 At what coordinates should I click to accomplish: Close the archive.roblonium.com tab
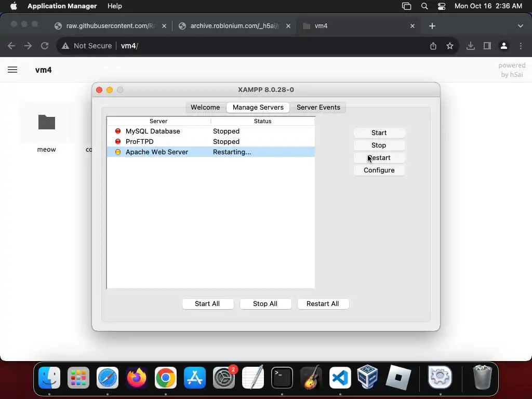point(288,26)
